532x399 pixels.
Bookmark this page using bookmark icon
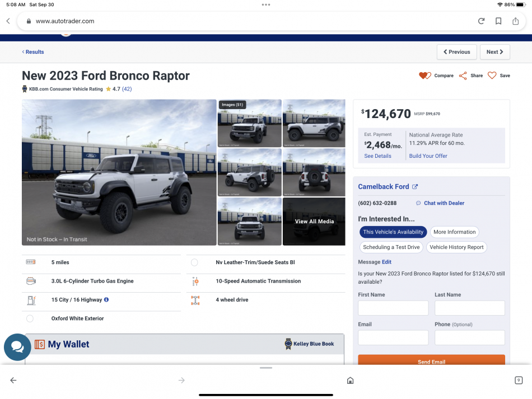498,21
